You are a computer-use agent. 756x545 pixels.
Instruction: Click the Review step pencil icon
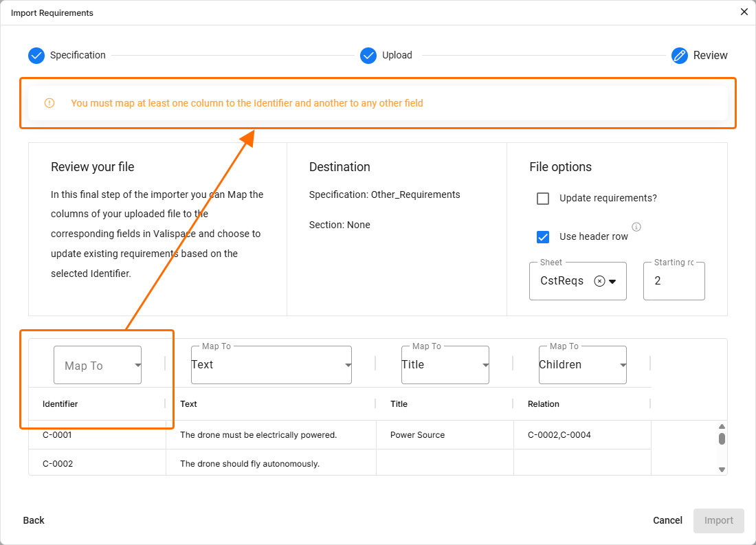(680, 56)
